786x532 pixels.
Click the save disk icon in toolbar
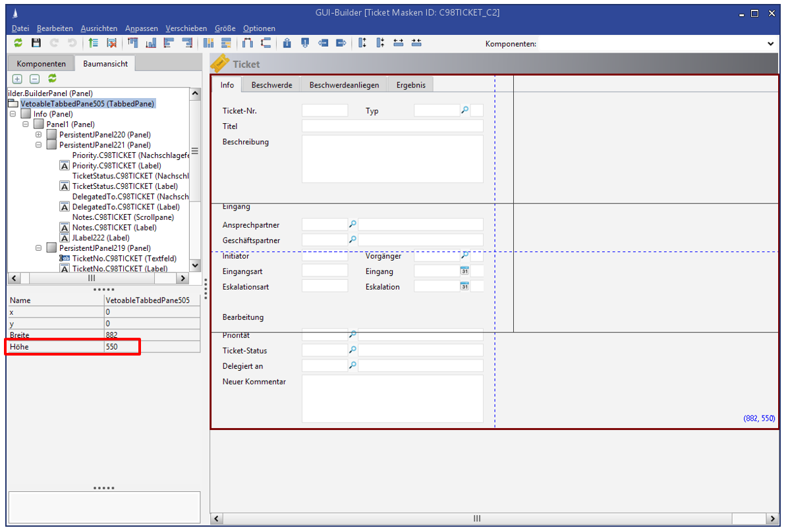point(36,43)
